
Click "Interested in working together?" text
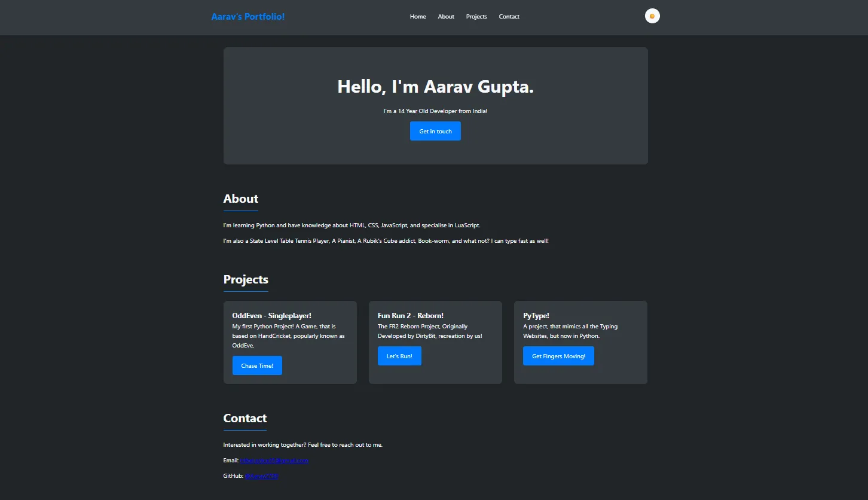[303, 445]
